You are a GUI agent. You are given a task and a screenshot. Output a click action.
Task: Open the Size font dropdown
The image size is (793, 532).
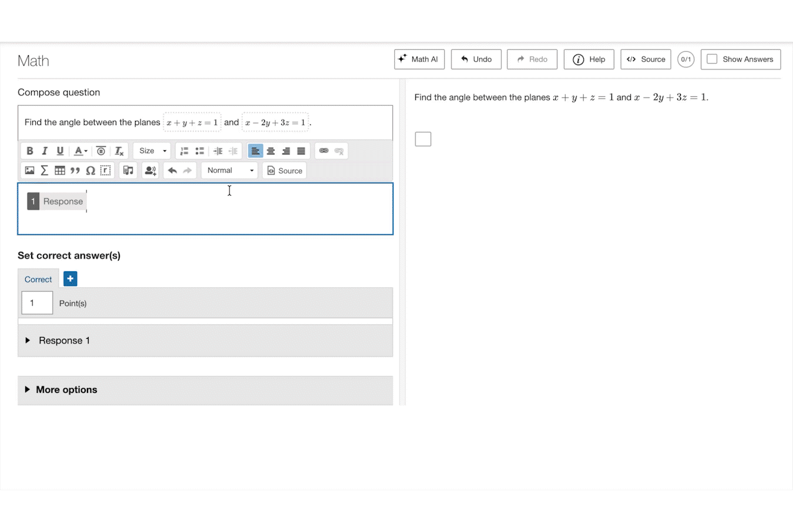pos(152,151)
